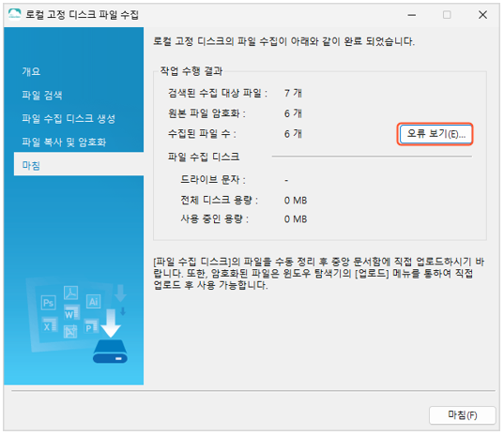Click the blue disk drive icon
Screen dimensions: 504x435
[110, 352]
